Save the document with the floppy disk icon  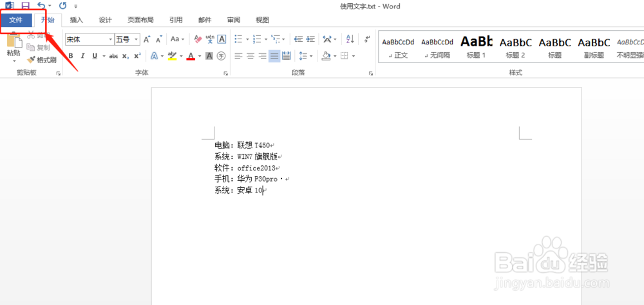[x=25, y=6]
